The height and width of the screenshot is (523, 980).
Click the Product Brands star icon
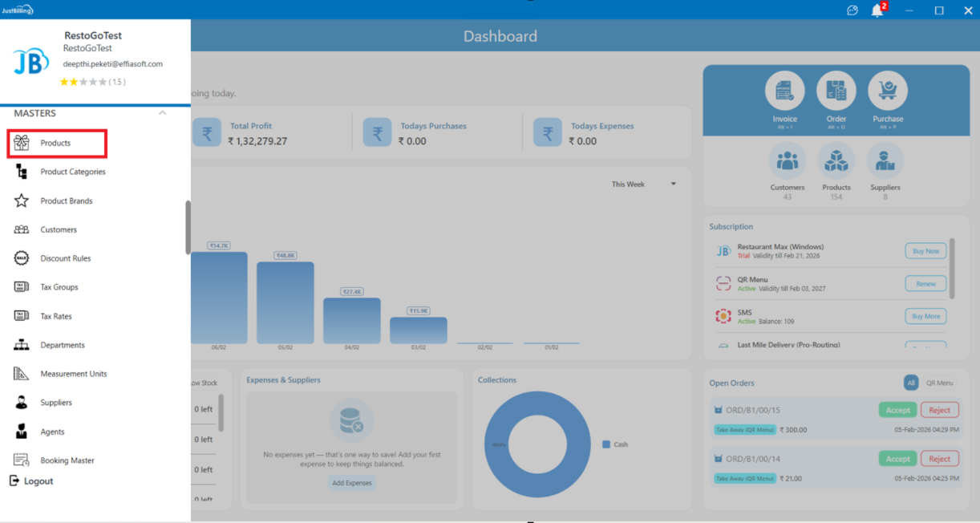point(22,201)
